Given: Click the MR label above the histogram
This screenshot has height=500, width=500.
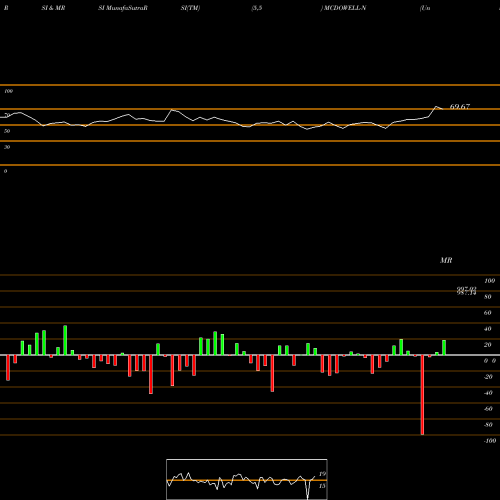Looking at the screenshot, I should (x=446, y=260).
